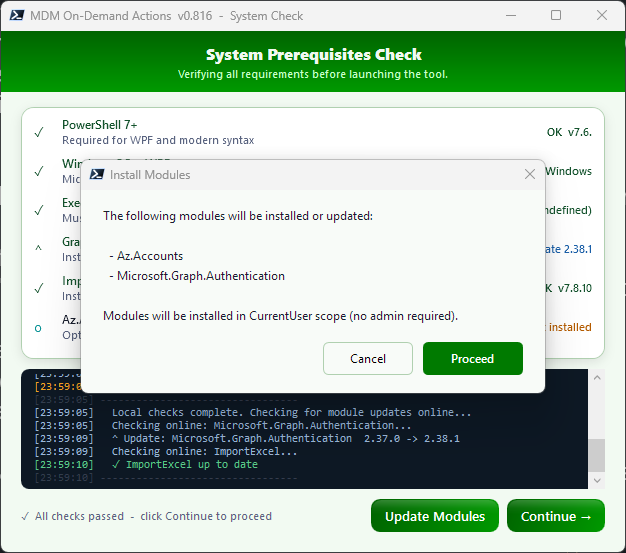Click log line 'ImportExcel up to date'
This screenshot has height=553, width=626.
[x=185, y=464]
